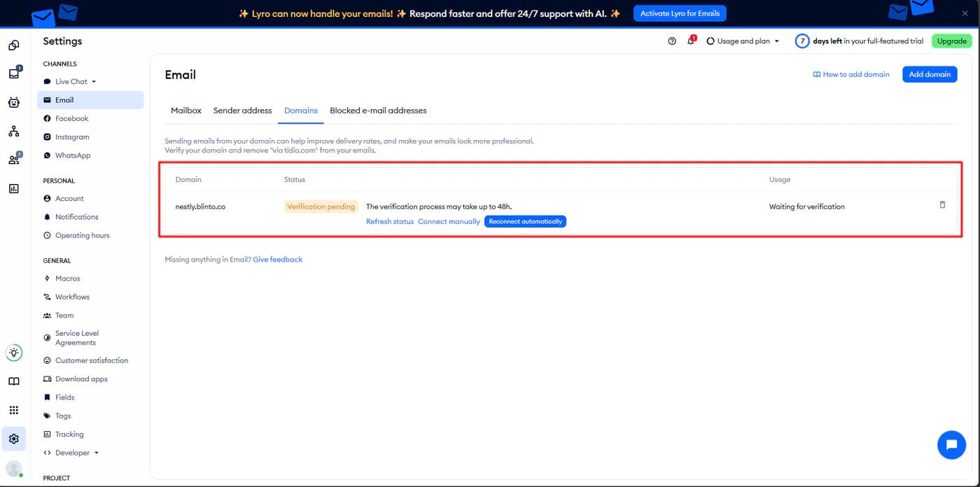Click the Give feedback link
This screenshot has width=980, height=487.
coord(278,260)
